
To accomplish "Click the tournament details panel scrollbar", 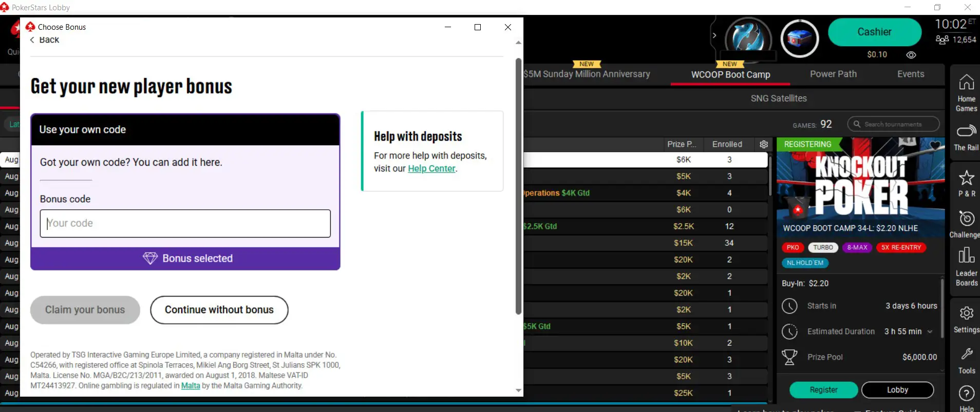I will click(942, 308).
